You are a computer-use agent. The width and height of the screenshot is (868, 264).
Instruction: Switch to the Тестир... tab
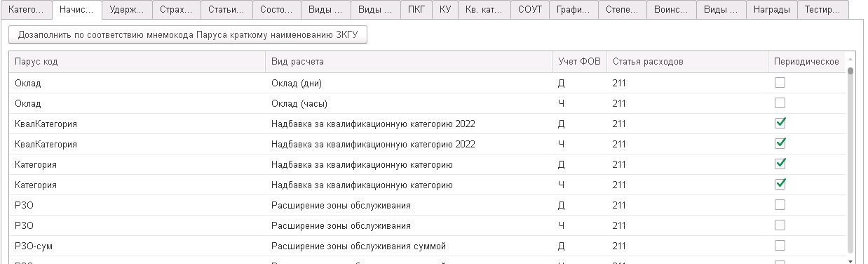click(x=823, y=10)
